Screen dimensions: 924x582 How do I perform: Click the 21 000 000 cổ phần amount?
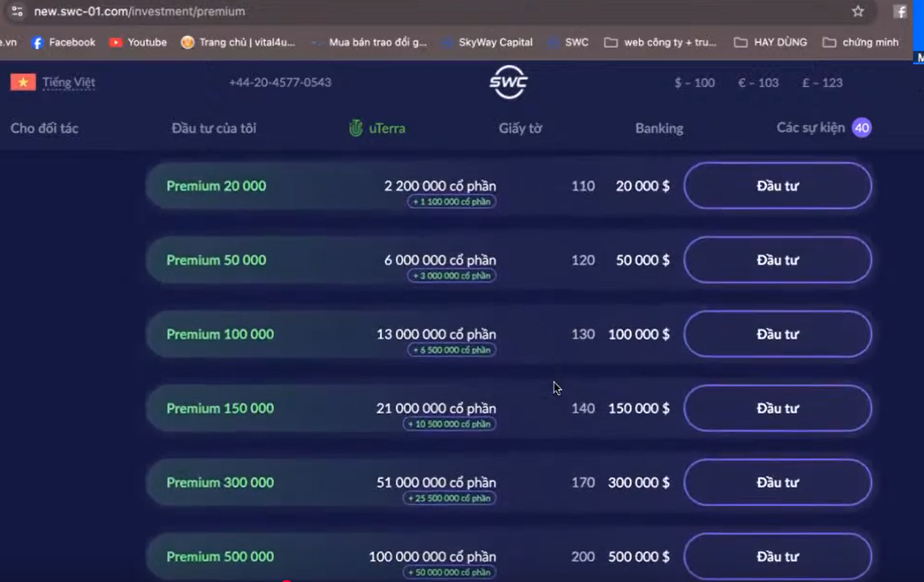pyautogui.click(x=436, y=408)
